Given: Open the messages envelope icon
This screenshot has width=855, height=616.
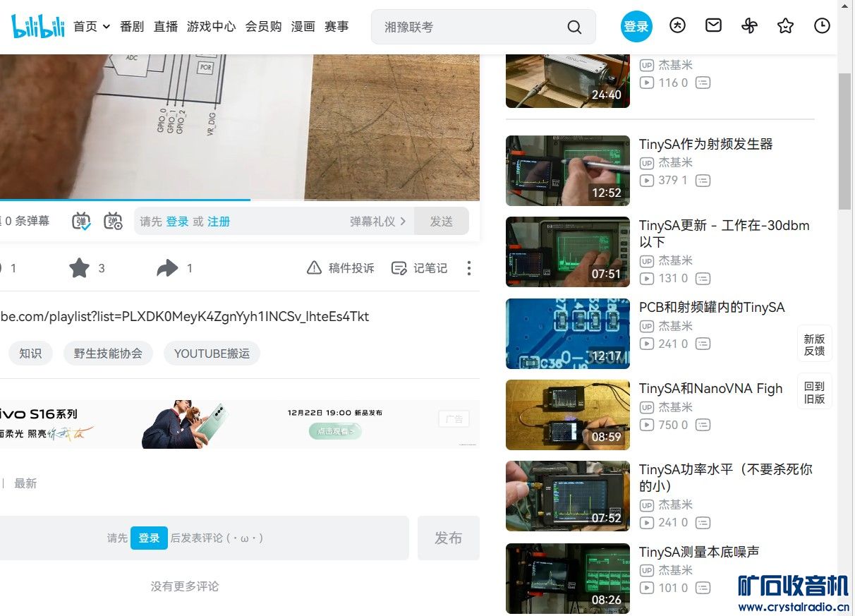Looking at the screenshot, I should pos(714,25).
